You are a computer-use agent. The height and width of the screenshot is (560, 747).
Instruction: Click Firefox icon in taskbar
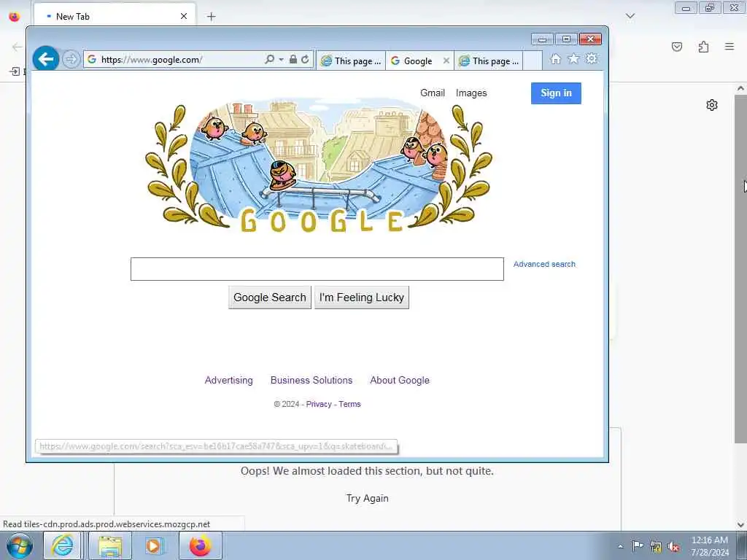200,545
